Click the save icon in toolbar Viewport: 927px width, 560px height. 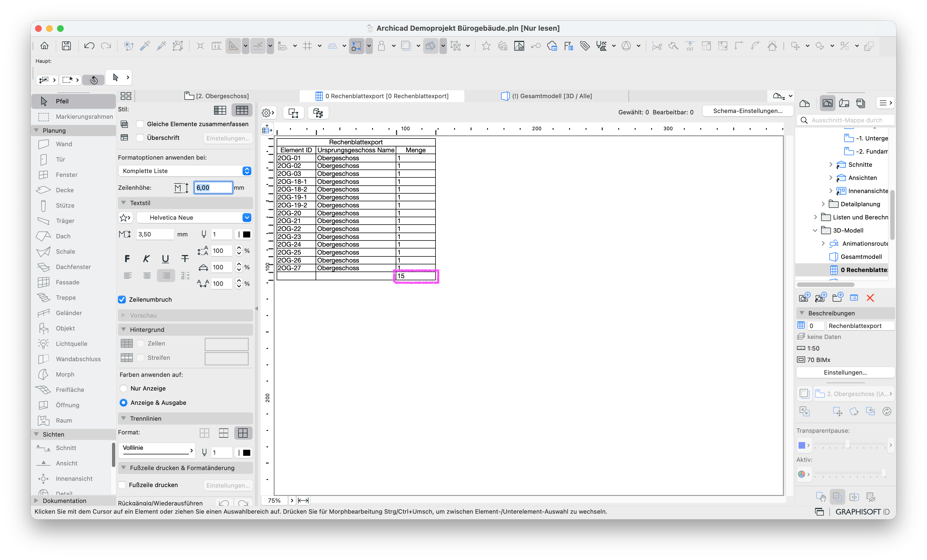[x=67, y=46]
